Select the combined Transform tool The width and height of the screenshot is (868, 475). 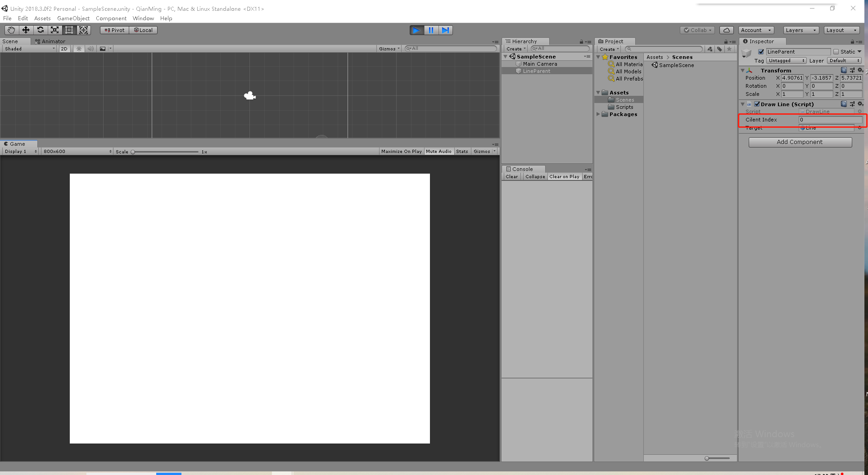(84, 30)
